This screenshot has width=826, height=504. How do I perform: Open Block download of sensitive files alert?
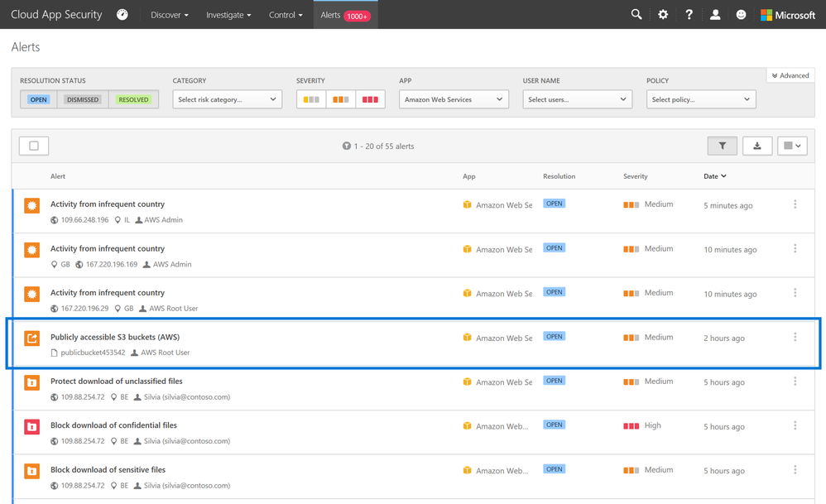pos(108,470)
